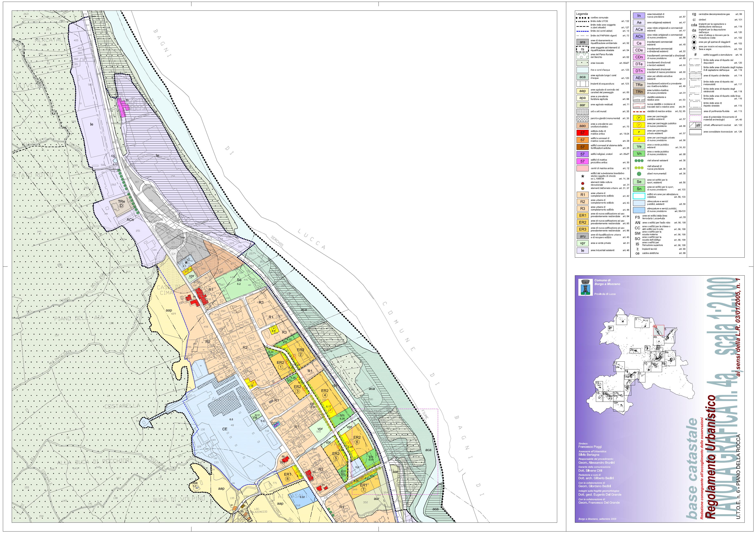The height and width of the screenshot is (534, 756).
Task: Click the spettacoli viaggianti square-in-circle legend symbol
Action: coord(694,42)
